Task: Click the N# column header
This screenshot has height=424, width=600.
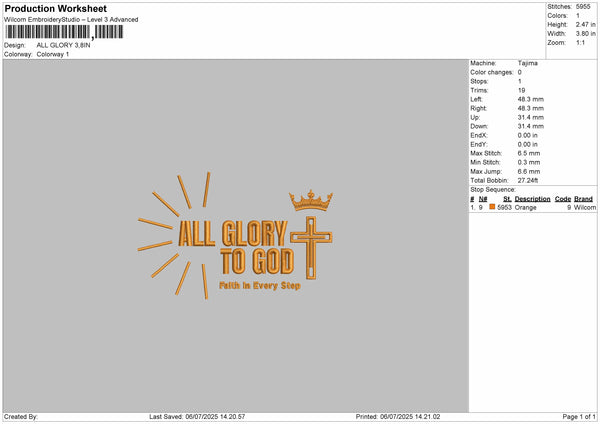Action: 483,199
